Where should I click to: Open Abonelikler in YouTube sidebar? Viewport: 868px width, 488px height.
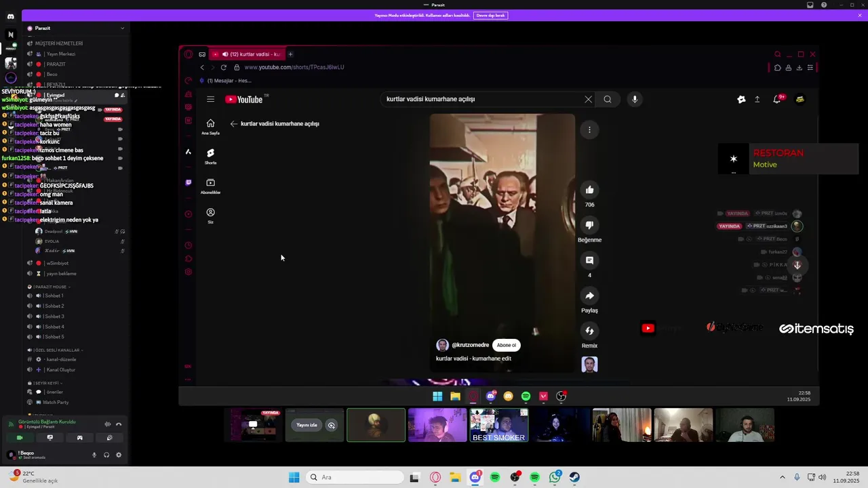(x=210, y=186)
